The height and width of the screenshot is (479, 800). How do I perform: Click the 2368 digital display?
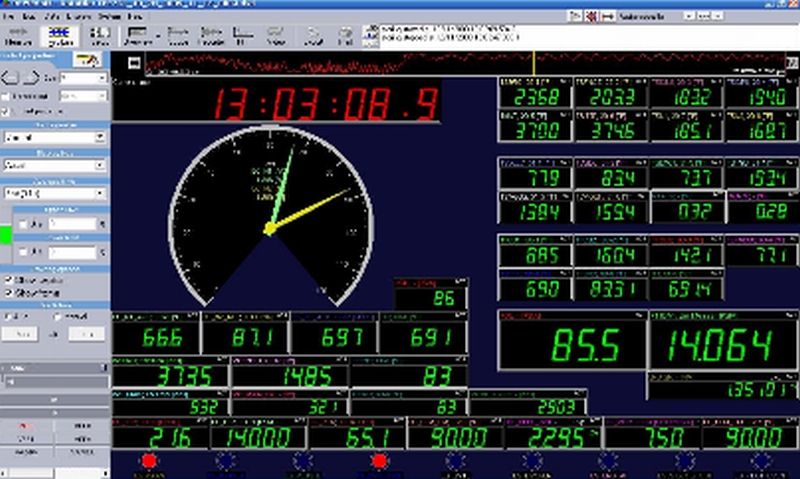(535, 93)
